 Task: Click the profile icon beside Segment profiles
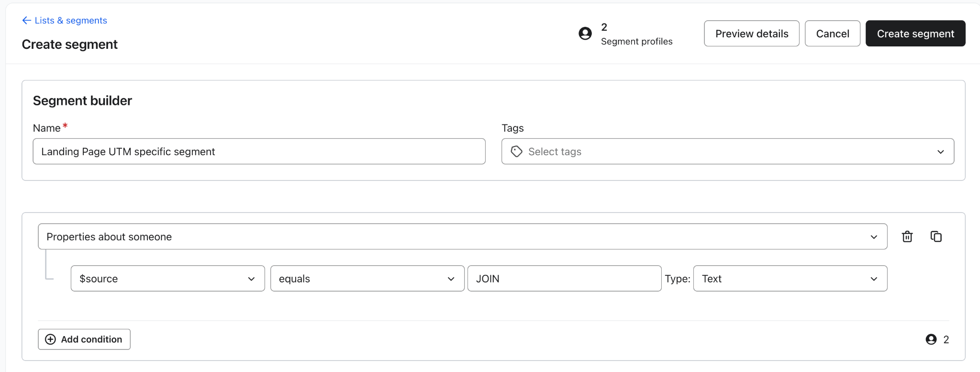(x=585, y=34)
